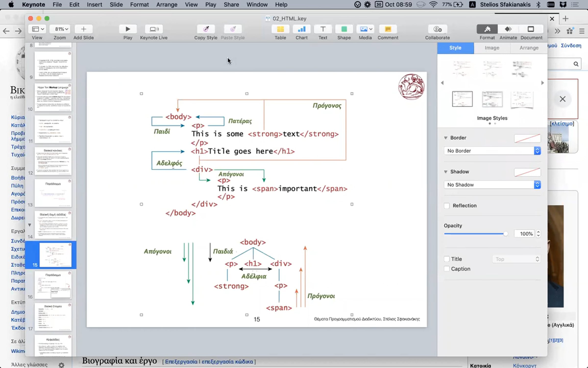Open the Arrange menu
The image size is (588, 368).
tap(167, 5)
